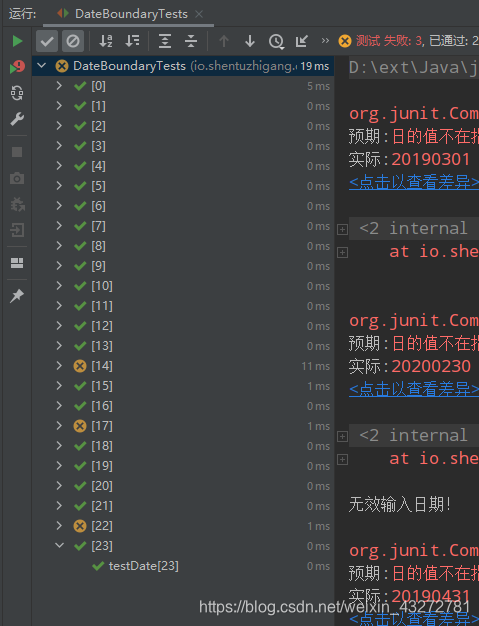Open diff link below 实际:20200230

click(x=414, y=389)
